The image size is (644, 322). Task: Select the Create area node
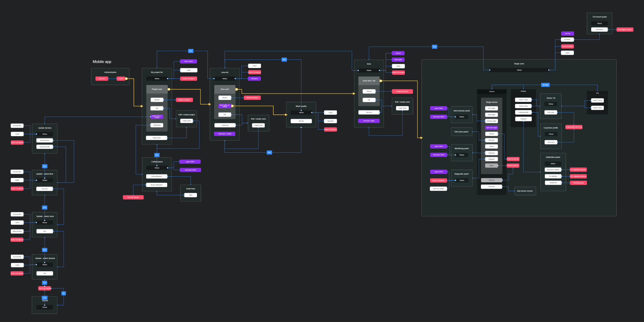(x=225, y=125)
